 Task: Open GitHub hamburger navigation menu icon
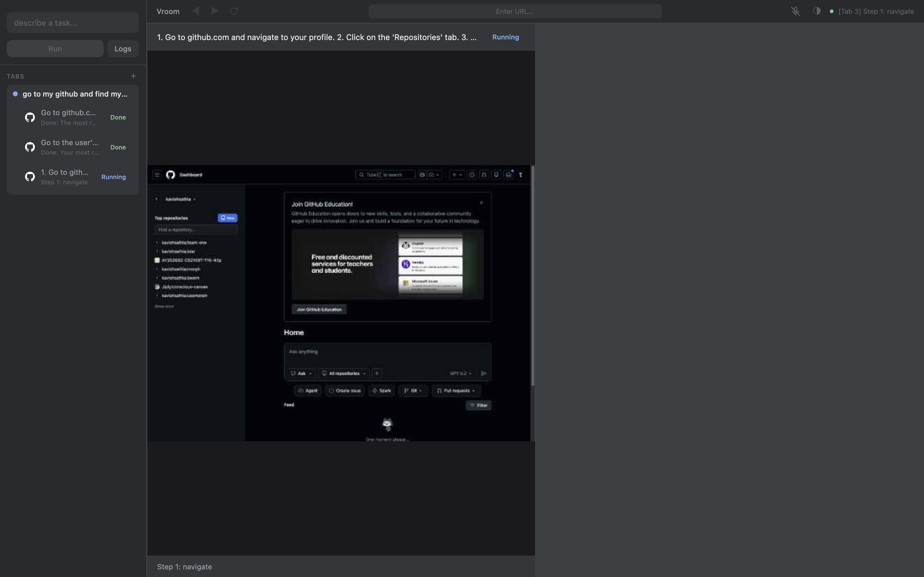point(157,175)
